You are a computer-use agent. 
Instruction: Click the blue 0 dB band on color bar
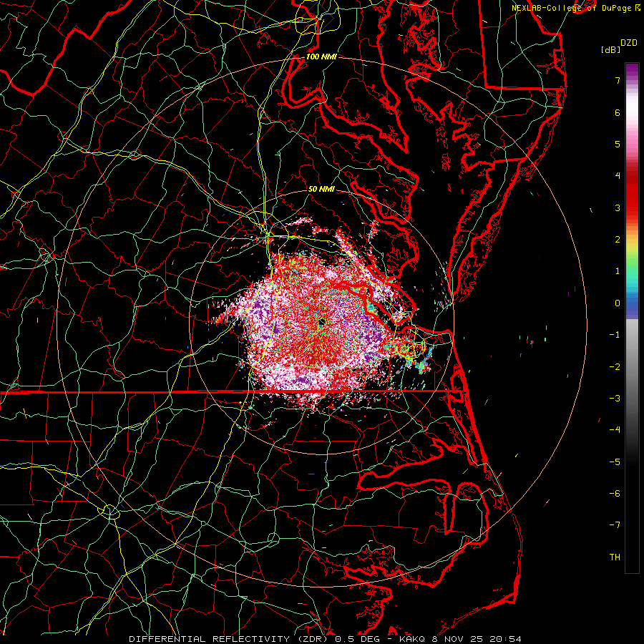(x=632, y=304)
